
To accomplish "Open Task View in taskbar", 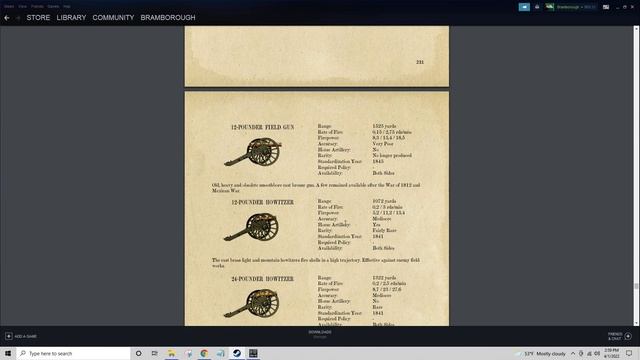I will pyautogui.click(x=154, y=353).
